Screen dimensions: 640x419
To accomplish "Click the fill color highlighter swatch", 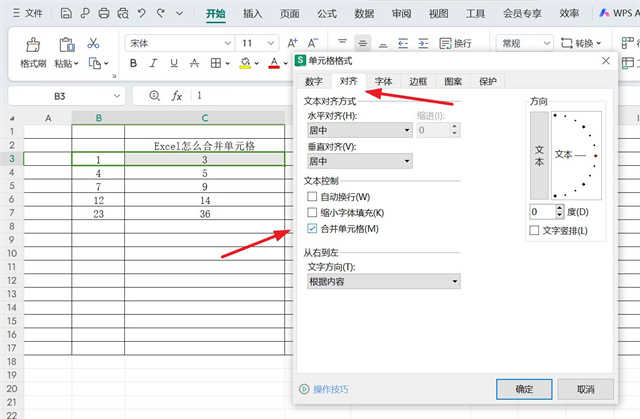I will (x=245, y=63).
